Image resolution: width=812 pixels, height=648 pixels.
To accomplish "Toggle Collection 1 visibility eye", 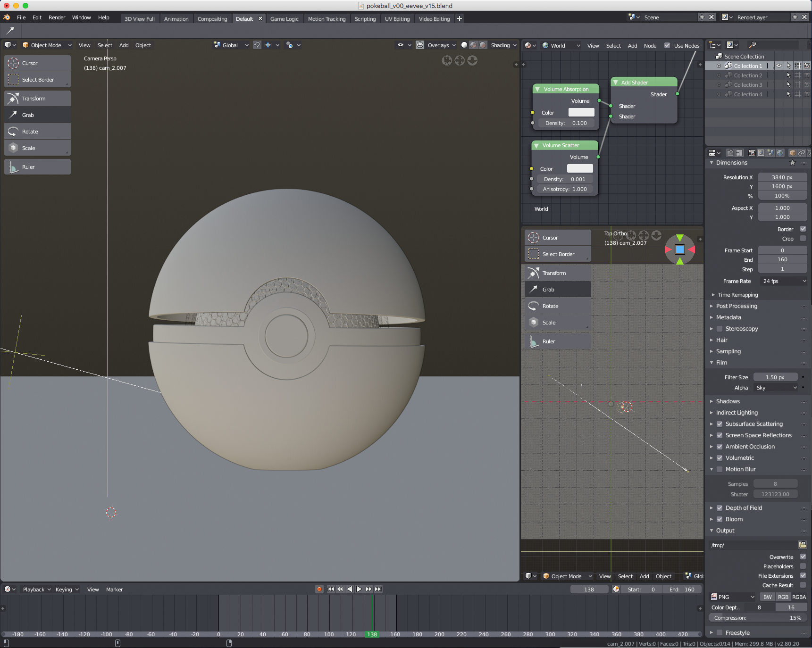I will pyautogui.click(x=779, y=66).
